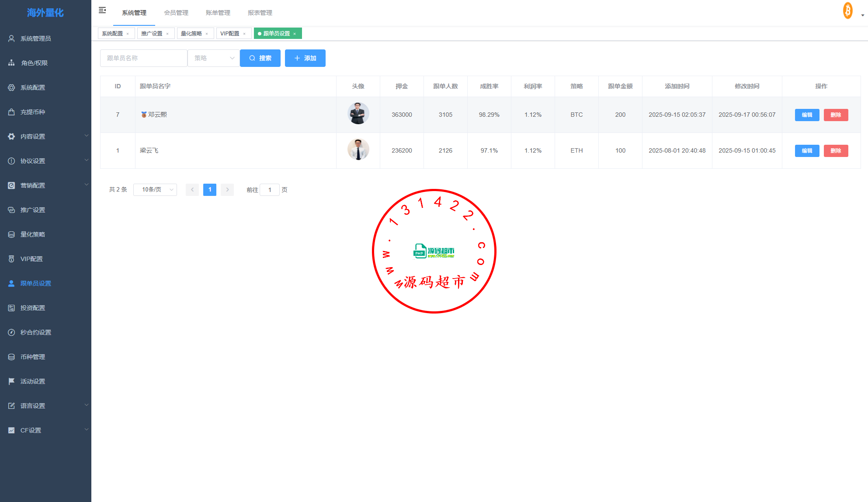Open 活动设置 flag menu item
The image size is (868, 502).
[32, 381]
